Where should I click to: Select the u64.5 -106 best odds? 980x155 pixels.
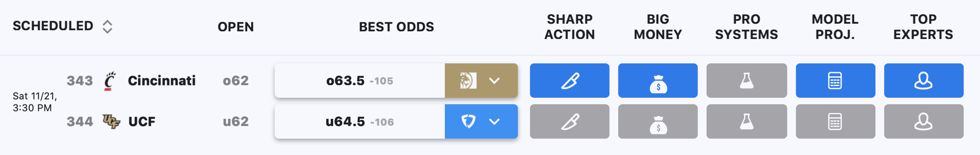[359, 121]
